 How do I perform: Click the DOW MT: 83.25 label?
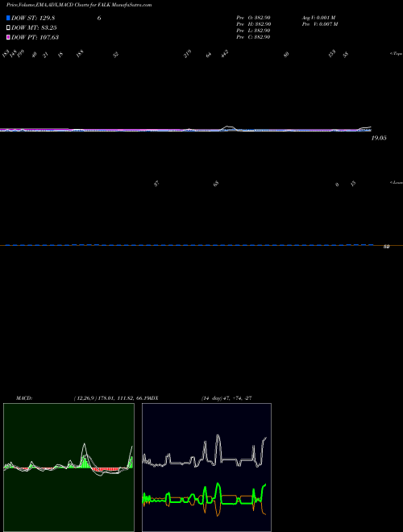click(34, 27)
